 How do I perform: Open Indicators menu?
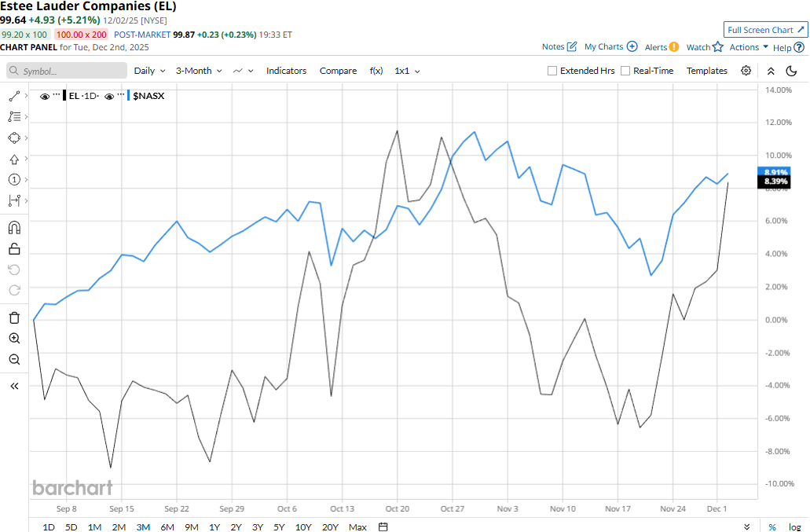(x=286, y=71)
